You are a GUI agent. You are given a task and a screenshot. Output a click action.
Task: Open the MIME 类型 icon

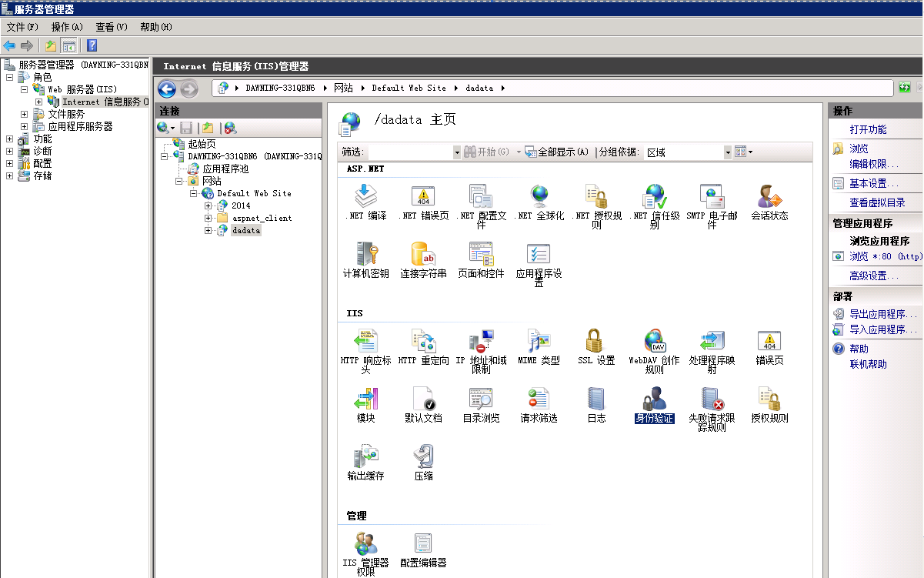click(539, 347)
